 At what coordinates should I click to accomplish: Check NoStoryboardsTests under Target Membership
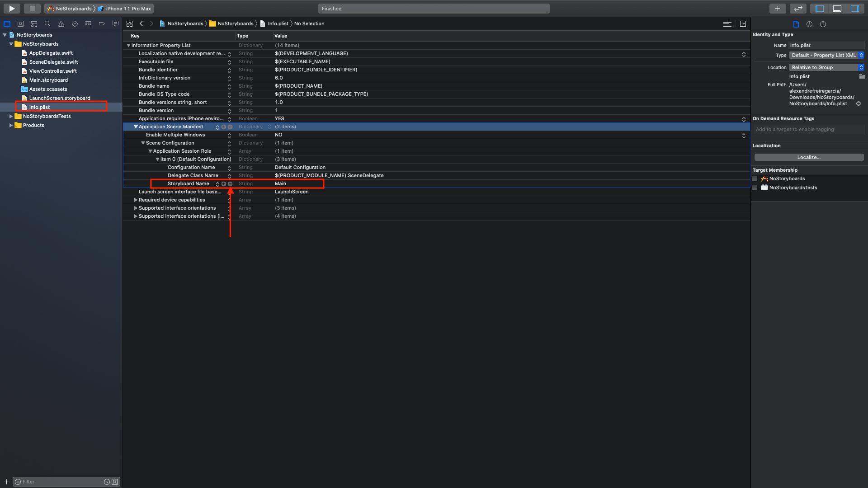[754, 188]
